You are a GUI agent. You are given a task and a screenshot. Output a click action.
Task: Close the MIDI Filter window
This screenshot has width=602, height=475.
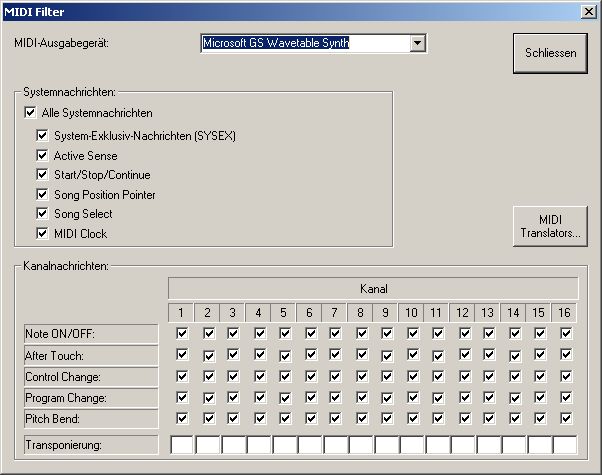589,12
